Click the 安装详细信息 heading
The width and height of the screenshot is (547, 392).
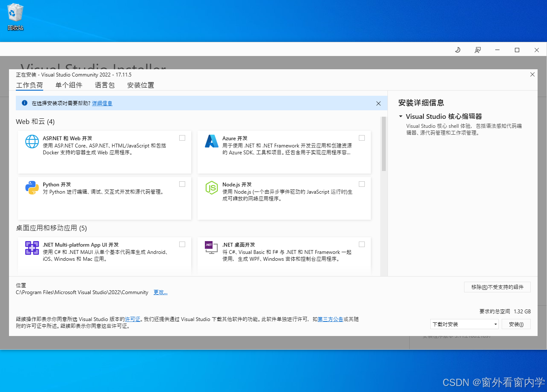tap(421, 103)
